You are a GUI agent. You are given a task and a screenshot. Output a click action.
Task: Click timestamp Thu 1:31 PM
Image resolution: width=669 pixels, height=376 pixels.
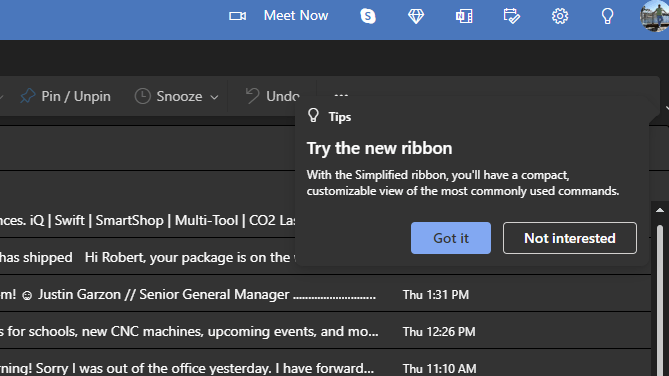pyautogui.click(x=436, y=294)
